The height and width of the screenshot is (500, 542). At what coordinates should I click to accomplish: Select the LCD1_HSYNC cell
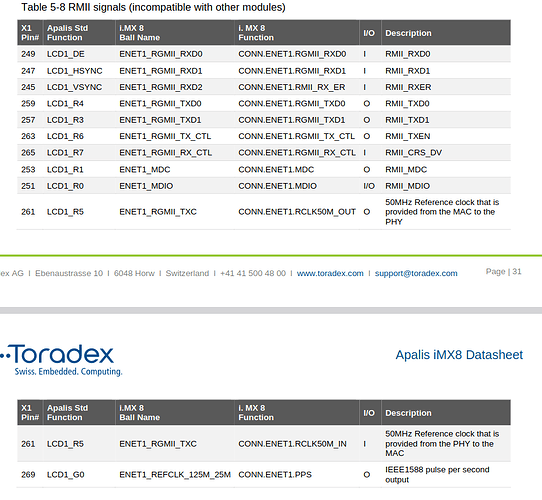(x=75, y=71)
